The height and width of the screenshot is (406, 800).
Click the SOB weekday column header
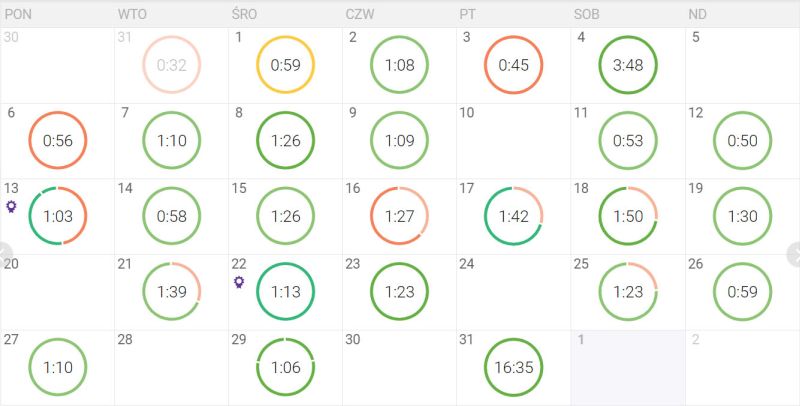click(586, 14)
